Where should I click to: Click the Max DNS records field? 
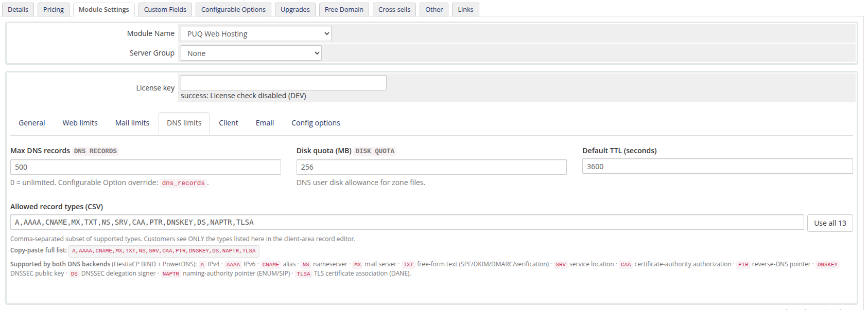(x=146, y=167)
